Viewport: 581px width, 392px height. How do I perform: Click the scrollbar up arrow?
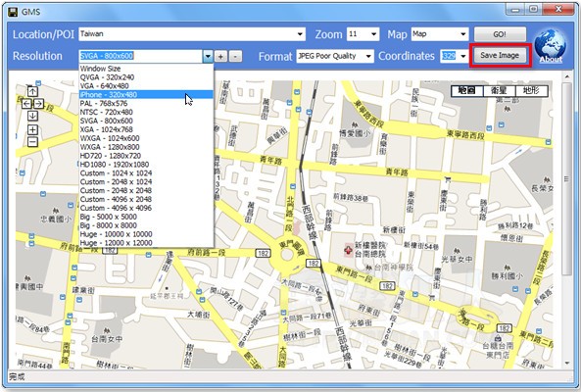point(567,76)
